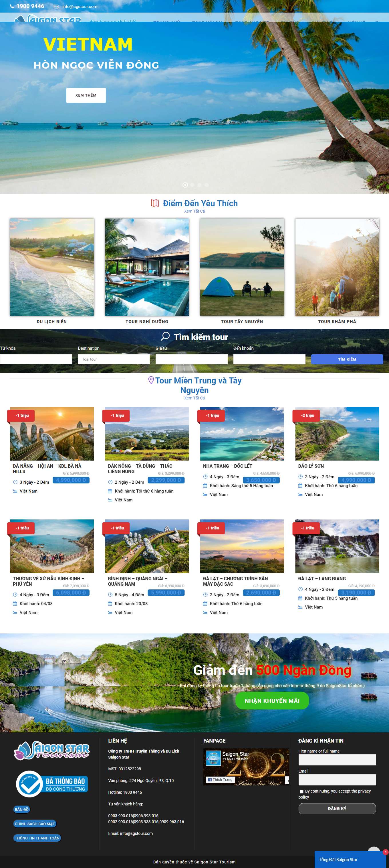Open the Đảo Lý Sơn tour image

[x=337, y=433]
